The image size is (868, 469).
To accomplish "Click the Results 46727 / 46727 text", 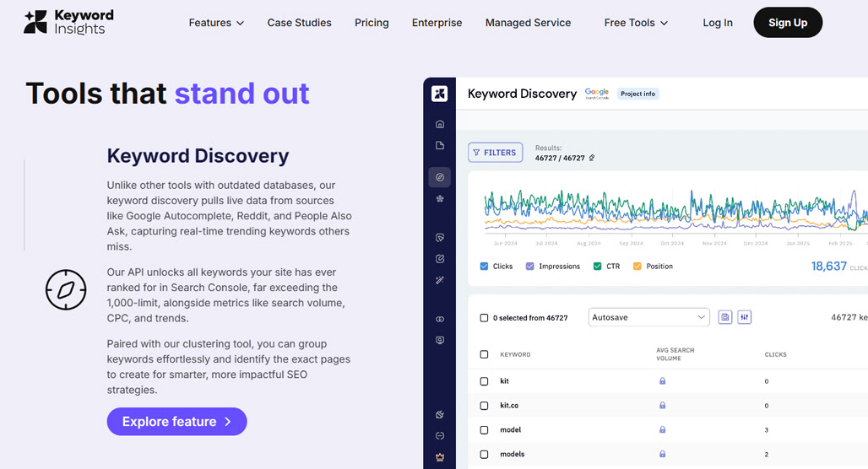I will (x=560, y=153).
